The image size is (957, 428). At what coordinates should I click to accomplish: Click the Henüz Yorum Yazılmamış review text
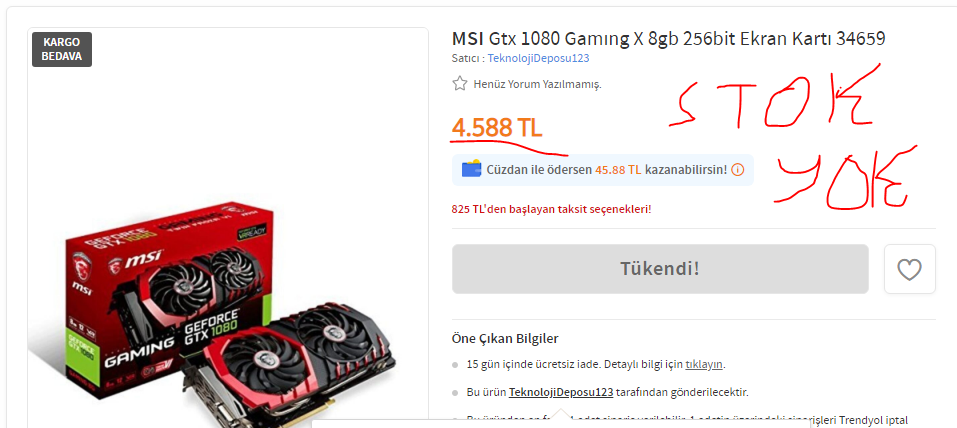coord(537,84)
